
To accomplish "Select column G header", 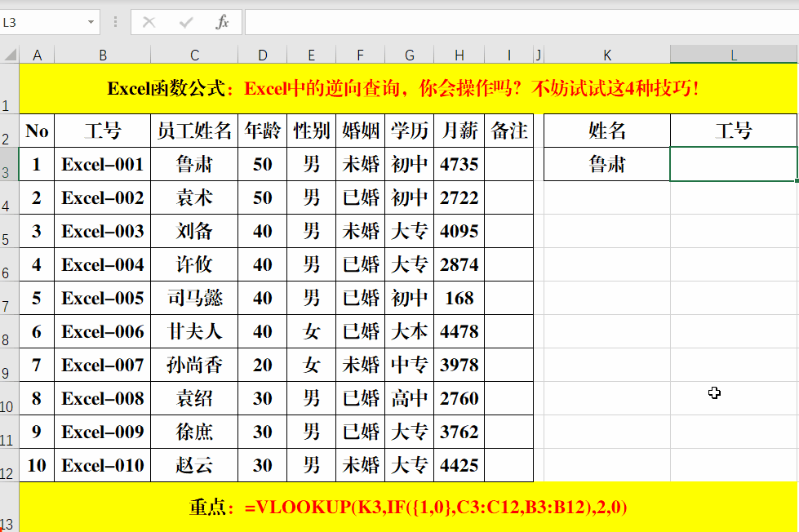I will pos(409,55).
